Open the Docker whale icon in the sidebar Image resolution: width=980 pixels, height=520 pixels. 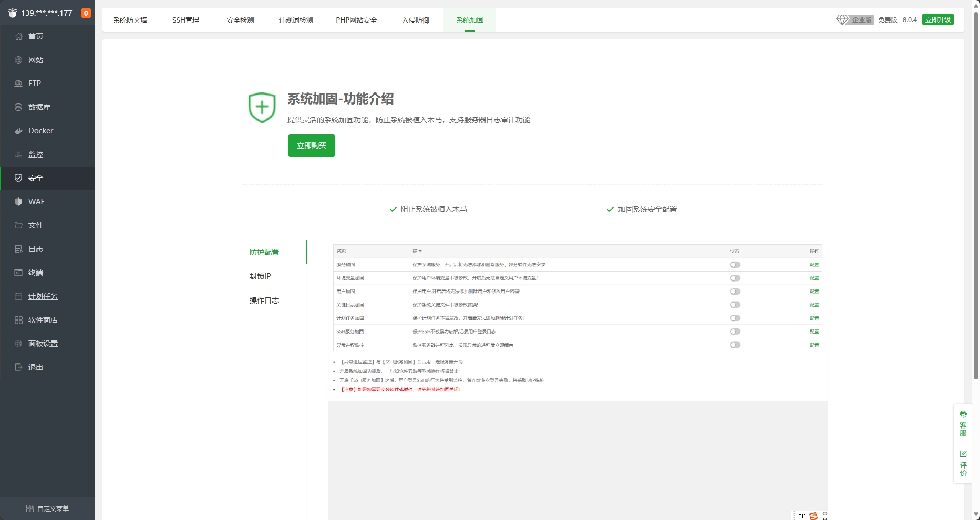point(18,131)
